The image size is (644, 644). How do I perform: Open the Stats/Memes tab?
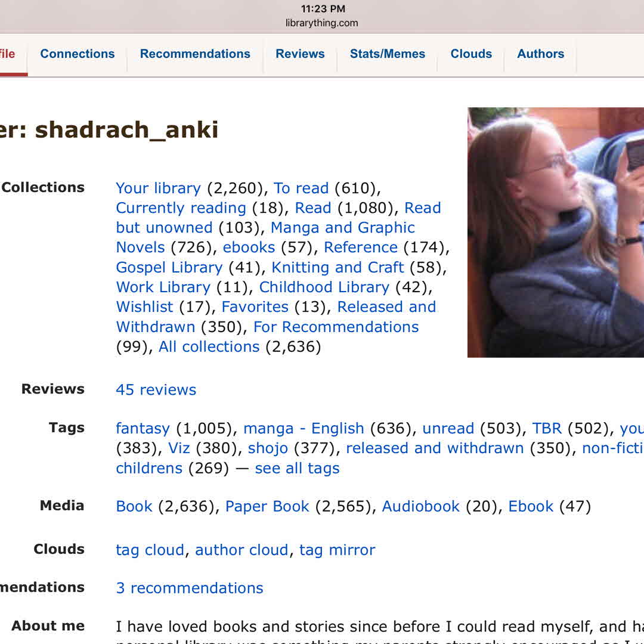[387, 54]
